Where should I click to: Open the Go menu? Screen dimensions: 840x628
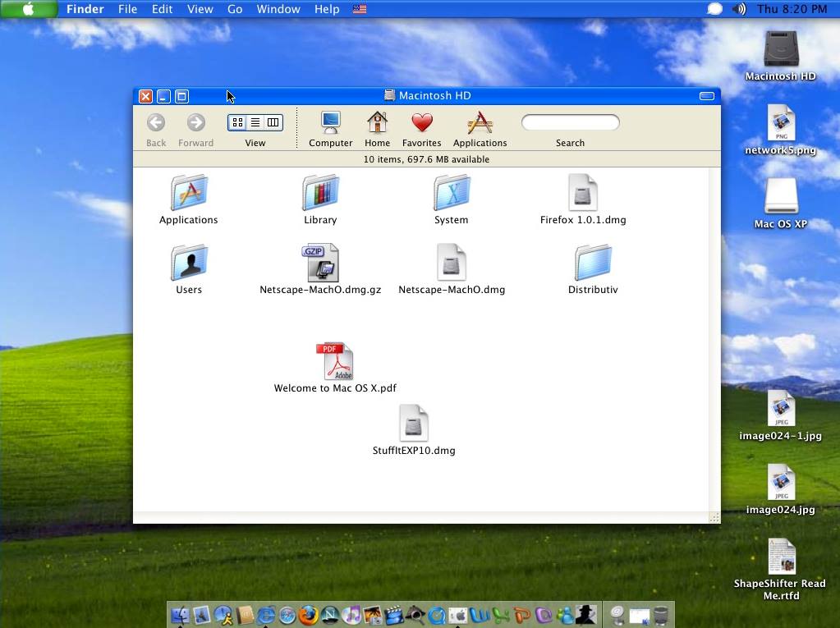235,9
